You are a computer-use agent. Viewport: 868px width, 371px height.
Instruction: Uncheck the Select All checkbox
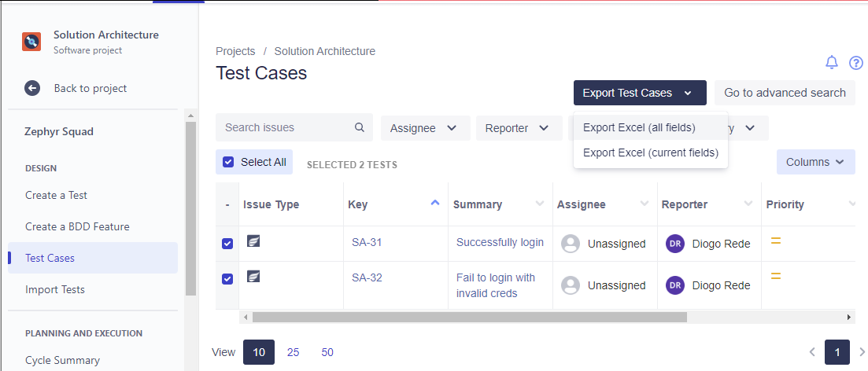coord(228,162)
